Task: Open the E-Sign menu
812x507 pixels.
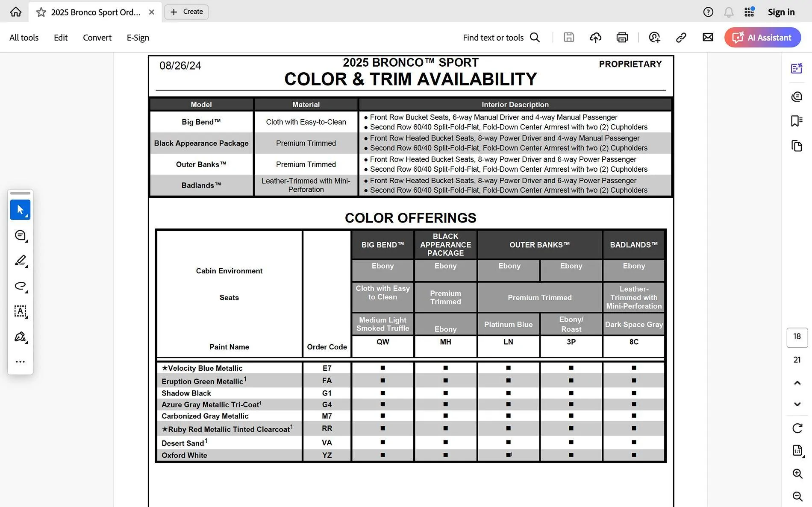Action: (138, 38)
